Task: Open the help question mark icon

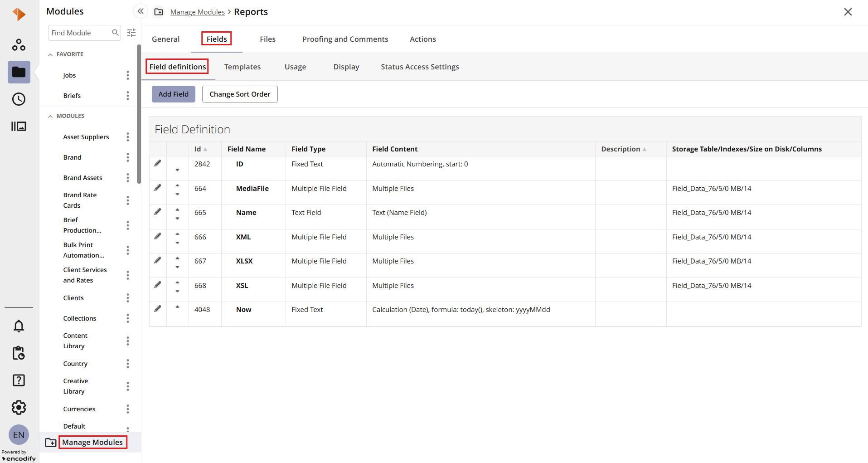Action: pyautogui.click(x=19, y=380)
